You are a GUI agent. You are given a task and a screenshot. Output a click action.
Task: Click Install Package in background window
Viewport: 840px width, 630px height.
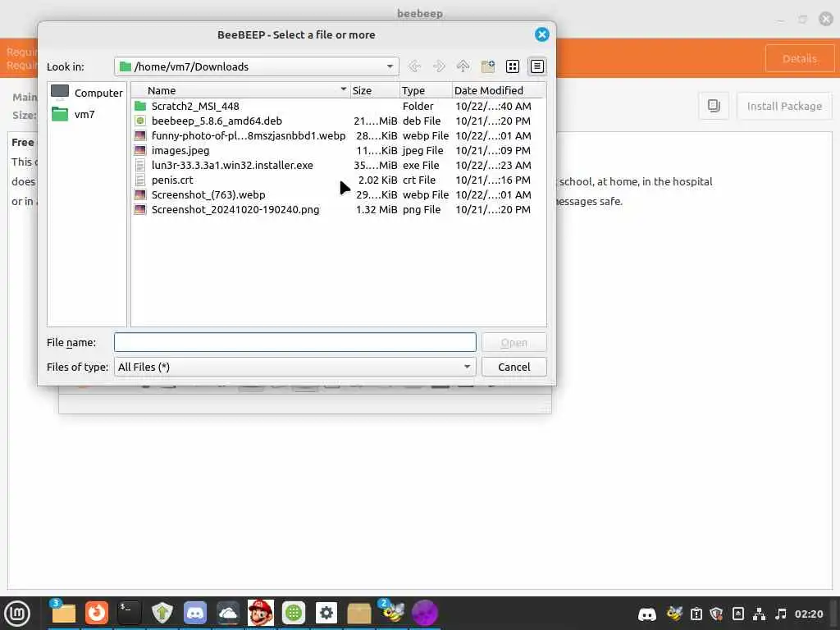point(783,106)
